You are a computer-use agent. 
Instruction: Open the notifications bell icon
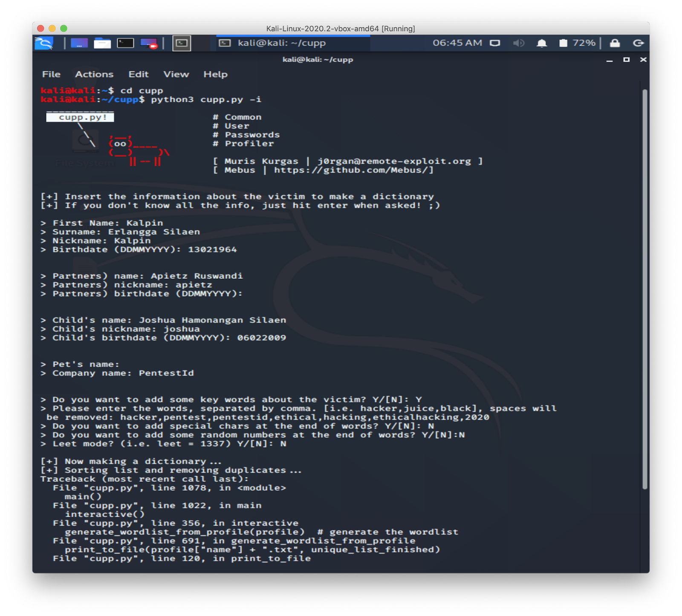coord(542,43)
